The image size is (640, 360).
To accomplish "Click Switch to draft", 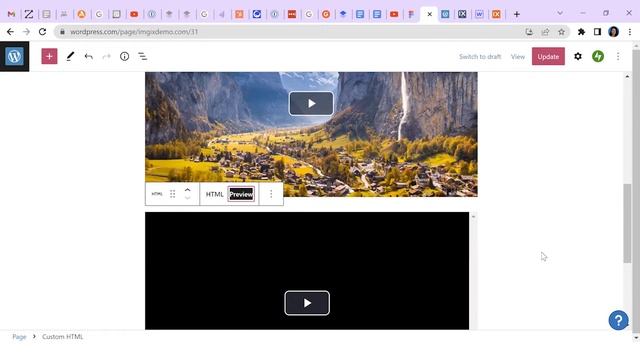I will point(480,56).
